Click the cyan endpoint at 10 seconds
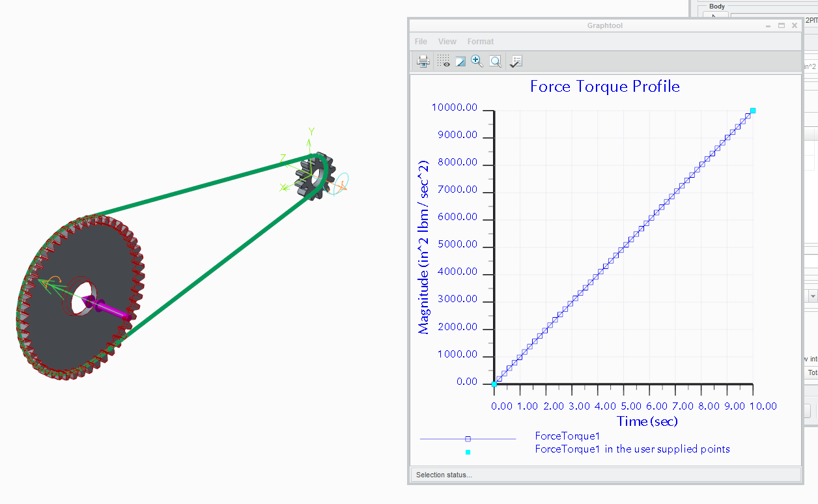 753,111
